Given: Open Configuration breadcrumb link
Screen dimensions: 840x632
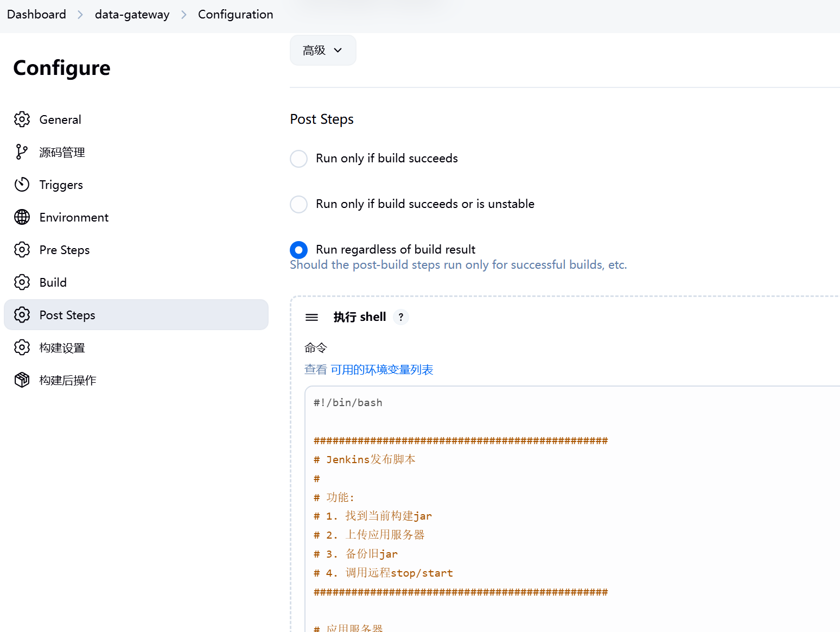Looking at the screenshot, I should point(236,15).
